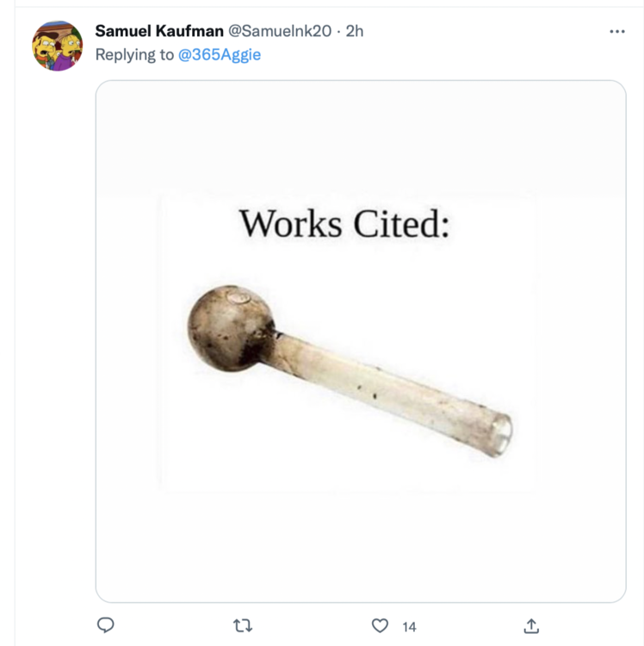Visit the @365Aggie mention link
644x646 pixels.
[220, 54]
